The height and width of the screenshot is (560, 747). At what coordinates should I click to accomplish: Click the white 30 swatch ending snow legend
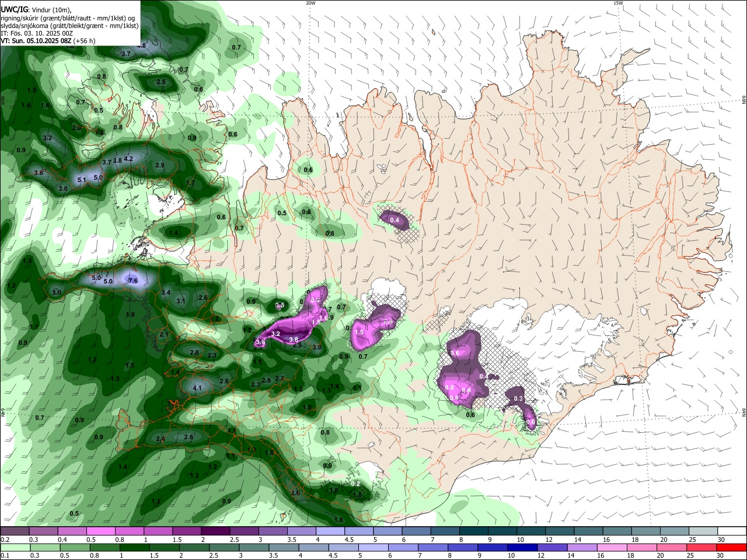pos(732,531)
